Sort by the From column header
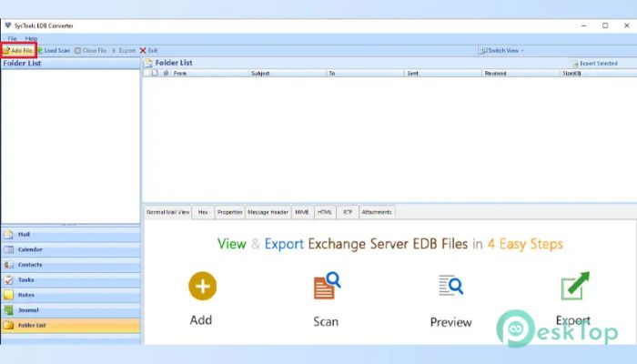Image resolution: width=637 pixels, height=364 pixels. click(x=209, y=73)
